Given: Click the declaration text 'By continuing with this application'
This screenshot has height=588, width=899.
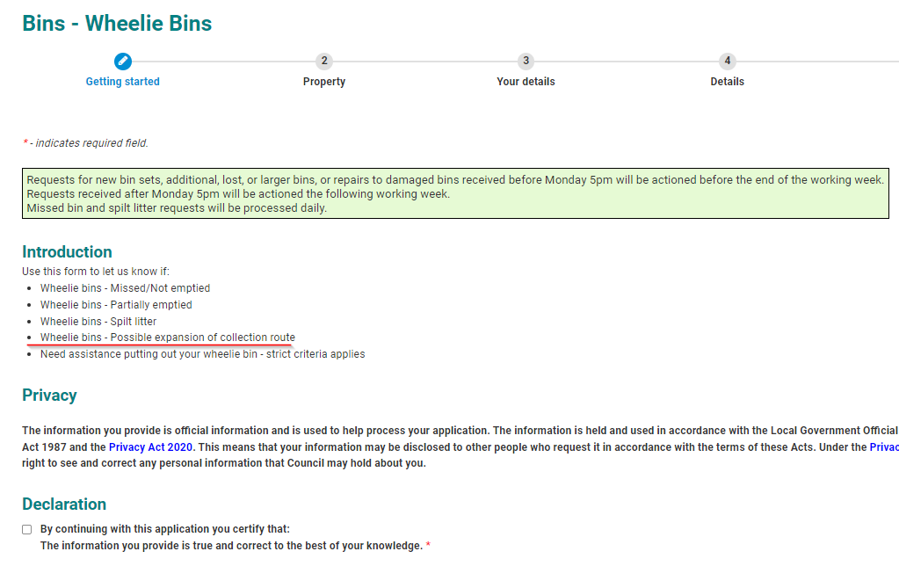Looking at the screenshot, I should coord(165,529).
